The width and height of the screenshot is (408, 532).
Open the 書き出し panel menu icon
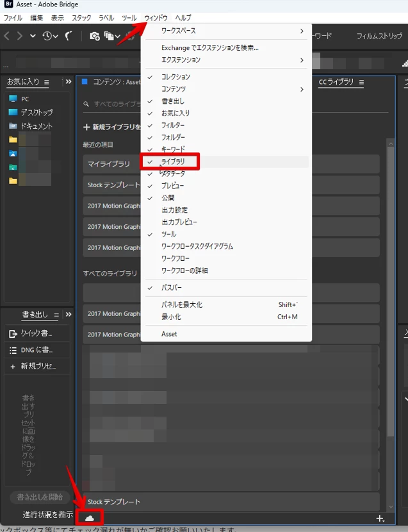(56, 315)
